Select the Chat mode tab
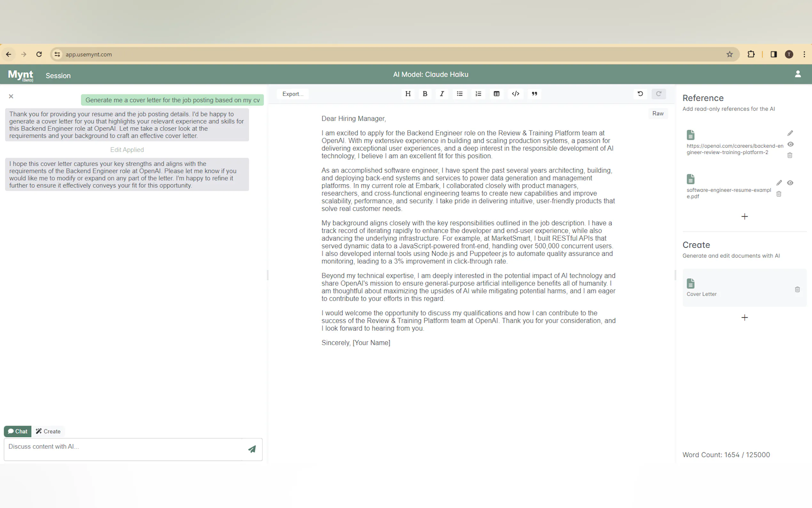812x508 pixels. click(18, 431)
